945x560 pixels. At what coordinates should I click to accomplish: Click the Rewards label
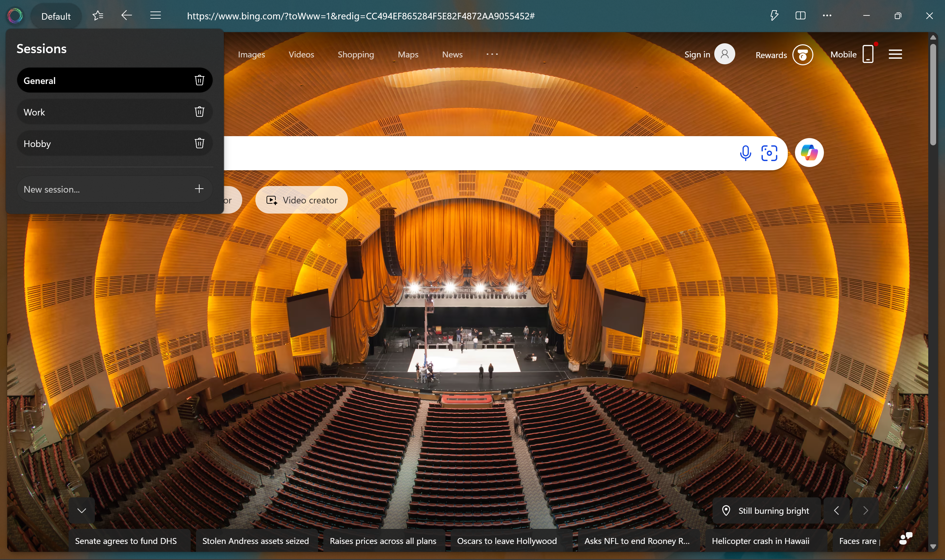(771, 55)
